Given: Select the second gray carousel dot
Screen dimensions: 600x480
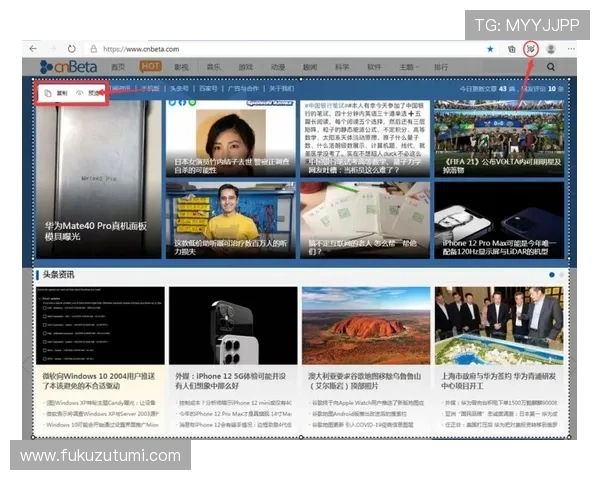Looking at the screenshot, I should point(561,274).
